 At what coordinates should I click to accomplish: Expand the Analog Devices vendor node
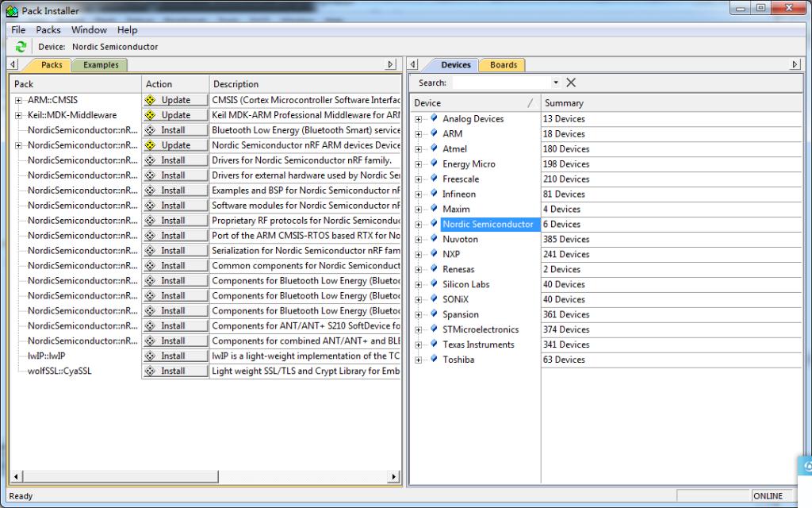click(419, 119)
